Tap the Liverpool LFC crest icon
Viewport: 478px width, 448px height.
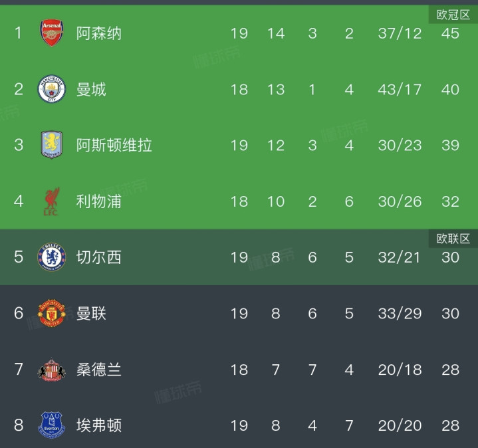pyautogui.click(x=52, y=201)
